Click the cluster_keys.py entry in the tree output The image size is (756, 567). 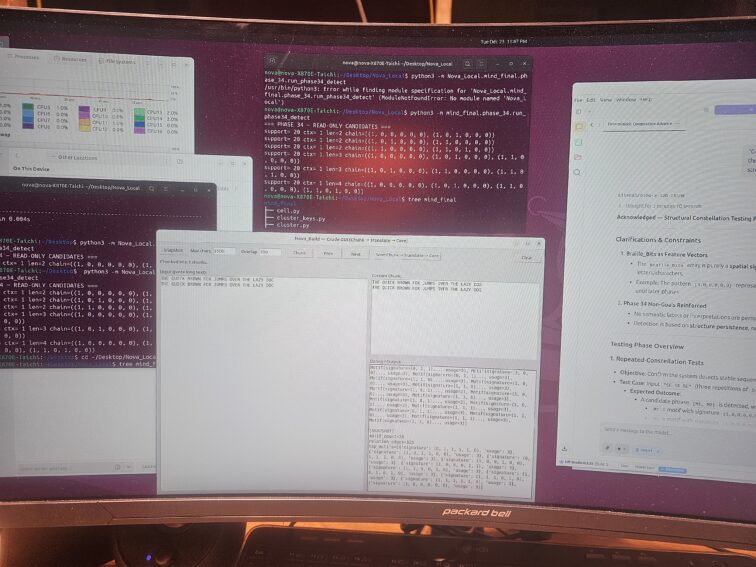coord(300,218)
